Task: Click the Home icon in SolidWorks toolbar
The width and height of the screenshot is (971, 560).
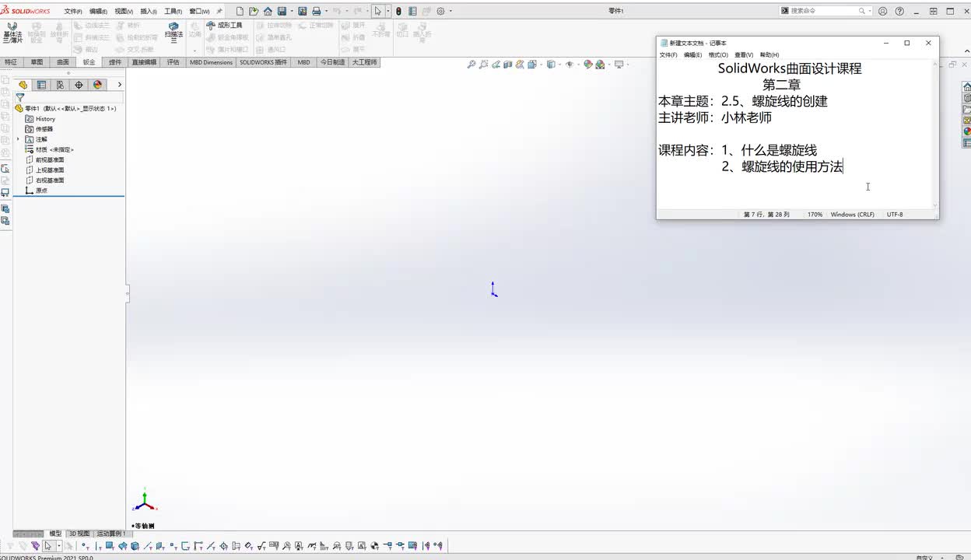Action: coord(268,11)
